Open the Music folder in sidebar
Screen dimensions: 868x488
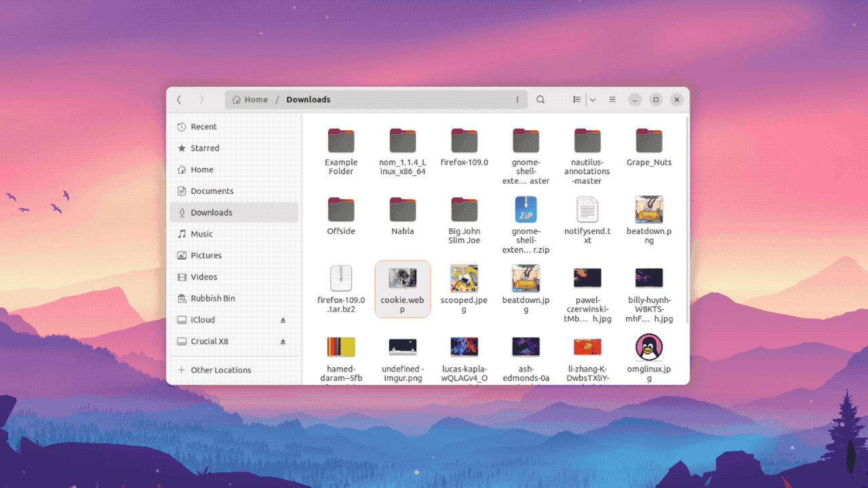point(201,233)
